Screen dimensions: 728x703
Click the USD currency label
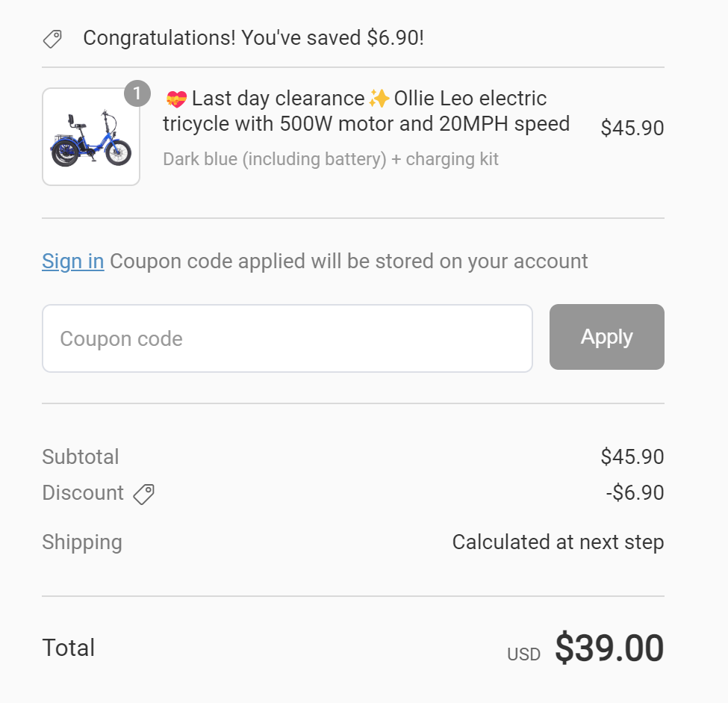[x=523, y=655]
